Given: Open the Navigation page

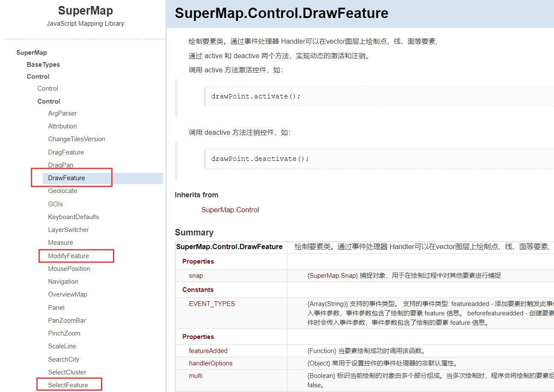Looking at the screenshot, I should (63, 282).
